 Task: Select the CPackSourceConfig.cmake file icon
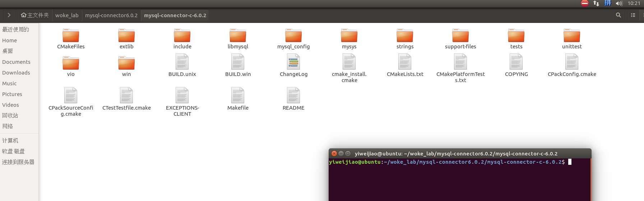pyautogui.click(x=71, y=95)
